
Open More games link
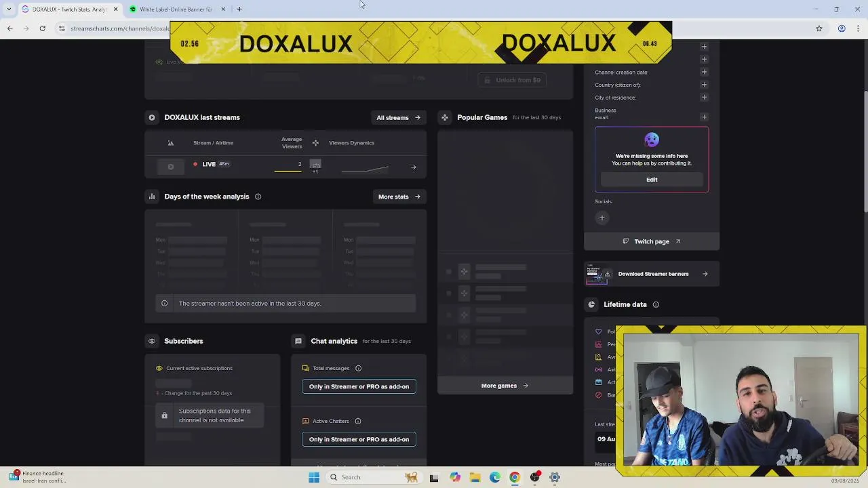pyautogui.click(x=505, y=386)
